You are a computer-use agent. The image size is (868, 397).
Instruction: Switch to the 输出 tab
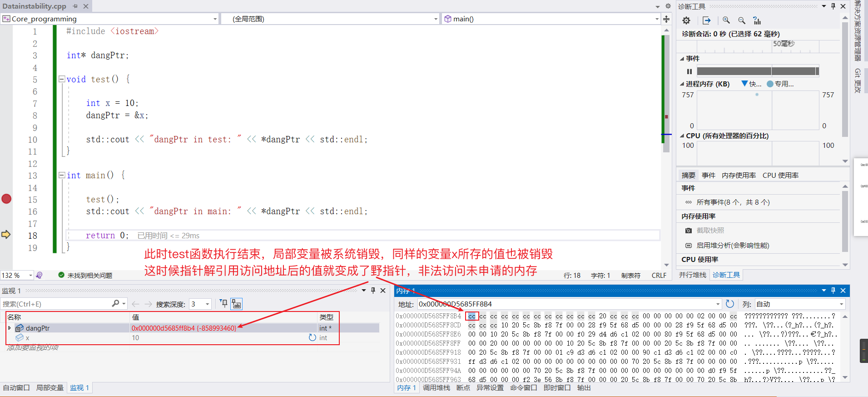(584, 388)
